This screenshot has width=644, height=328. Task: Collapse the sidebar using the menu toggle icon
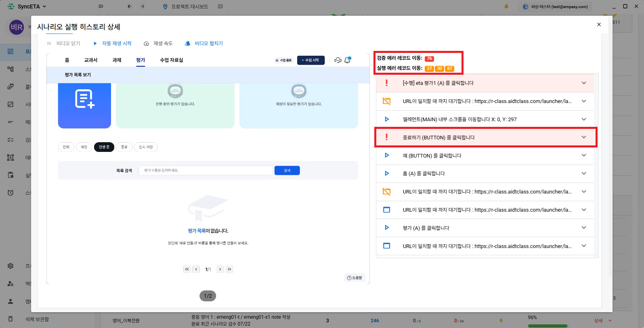coord(101,6)
